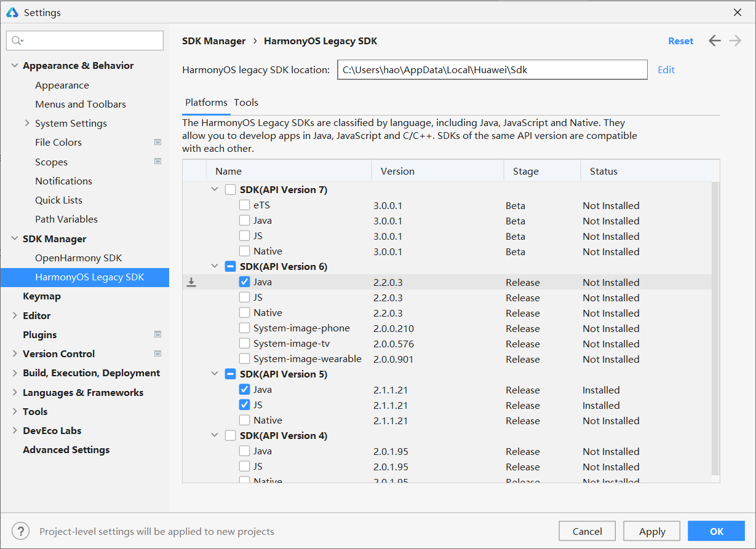Check the System-image-phone checkbox

pos(244,328)
